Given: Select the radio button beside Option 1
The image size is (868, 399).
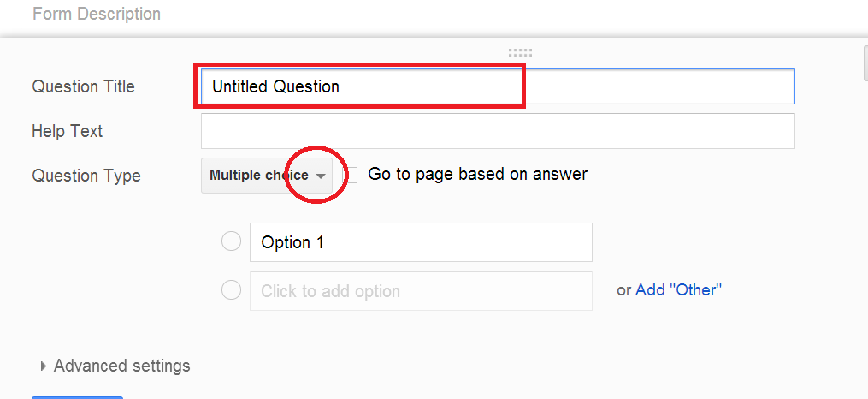Looking at the screenshot, I should [x=231, y=241].
